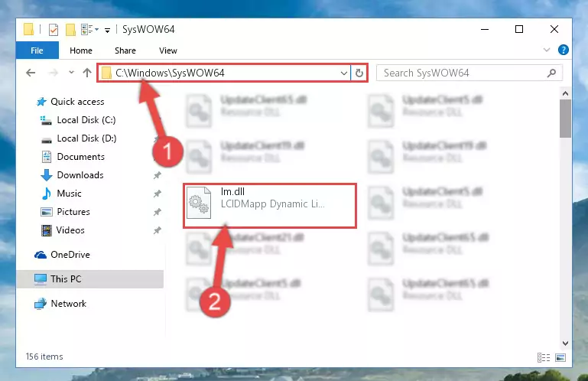Click the Properties checkmark icon in title bar
This screenshot has width=588, height=381.
pyautogui.click(x=54, y=29)
